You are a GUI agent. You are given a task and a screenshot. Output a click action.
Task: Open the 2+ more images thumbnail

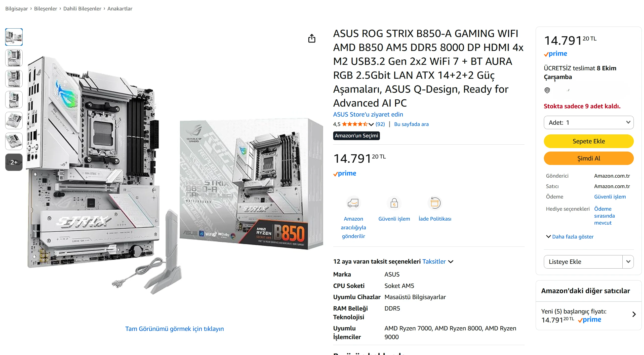coord(14,162)
